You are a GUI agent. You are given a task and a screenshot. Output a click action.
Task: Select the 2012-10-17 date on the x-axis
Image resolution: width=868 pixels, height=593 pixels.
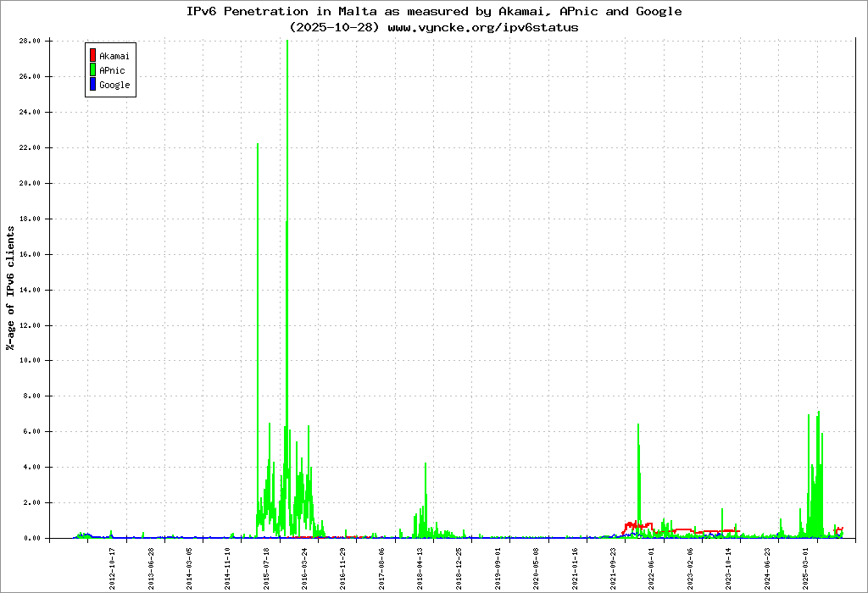click(112, 567)
